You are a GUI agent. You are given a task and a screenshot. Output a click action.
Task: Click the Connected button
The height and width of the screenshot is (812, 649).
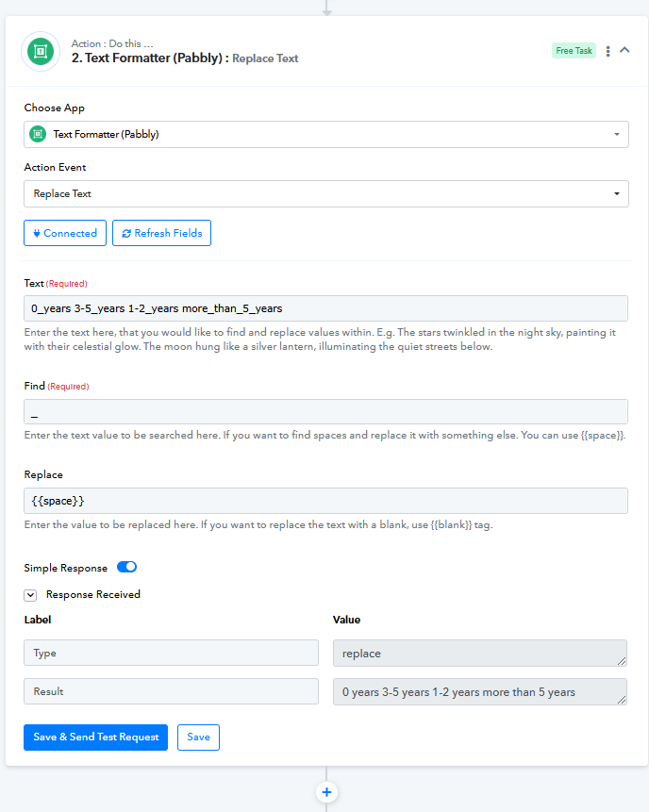click(x=65, y=233)
